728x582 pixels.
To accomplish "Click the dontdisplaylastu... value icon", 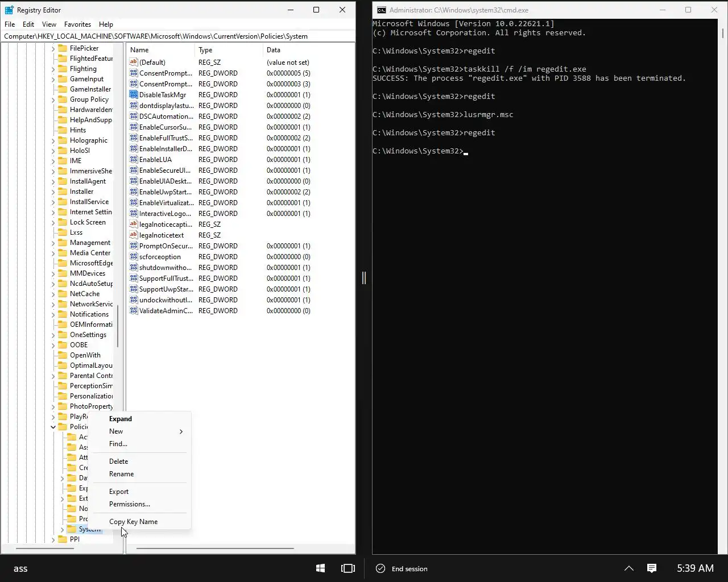I will (x=134, y=105).
